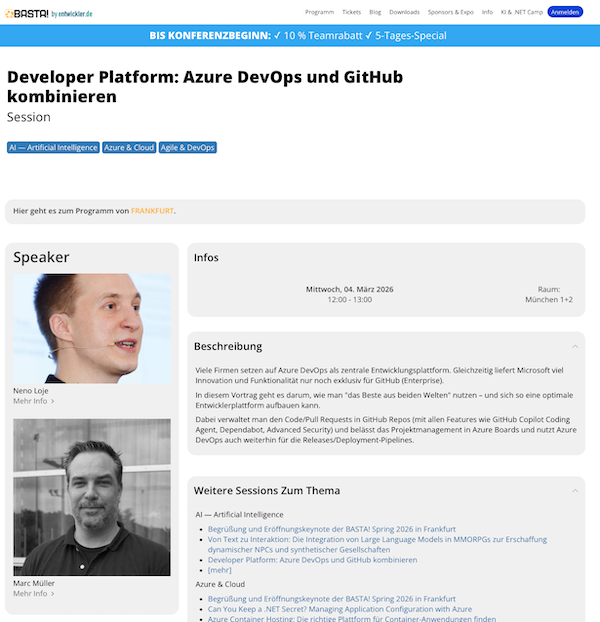
Task: Open Mehr Info for Marc Müller
Action: (x=34, y=593)
